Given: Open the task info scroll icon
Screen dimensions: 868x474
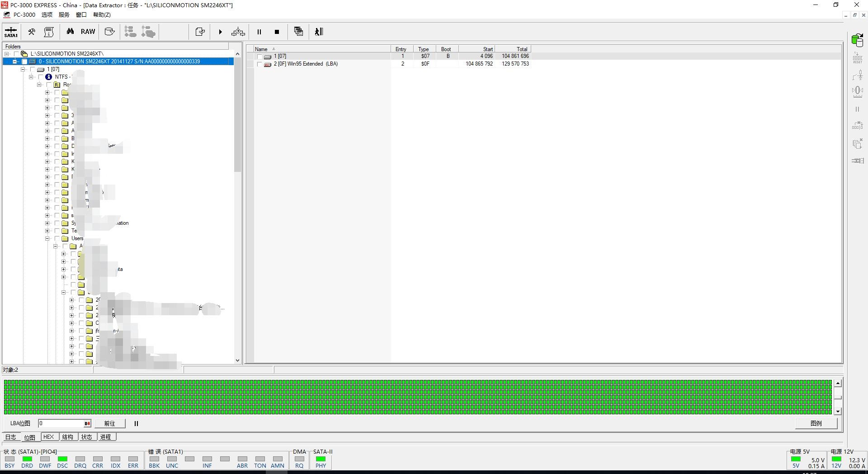Looking at the screenshot, I should [49, 32].
